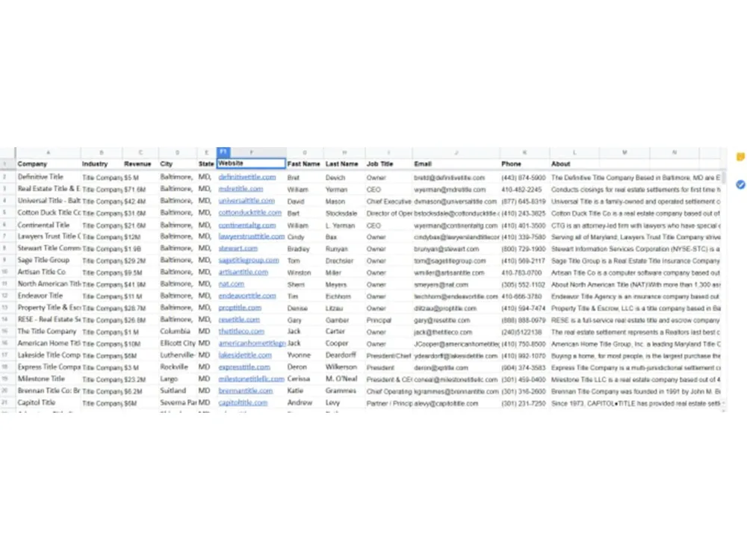Open the proptitle.com link

pyautogui.click(x=240, y=308)
